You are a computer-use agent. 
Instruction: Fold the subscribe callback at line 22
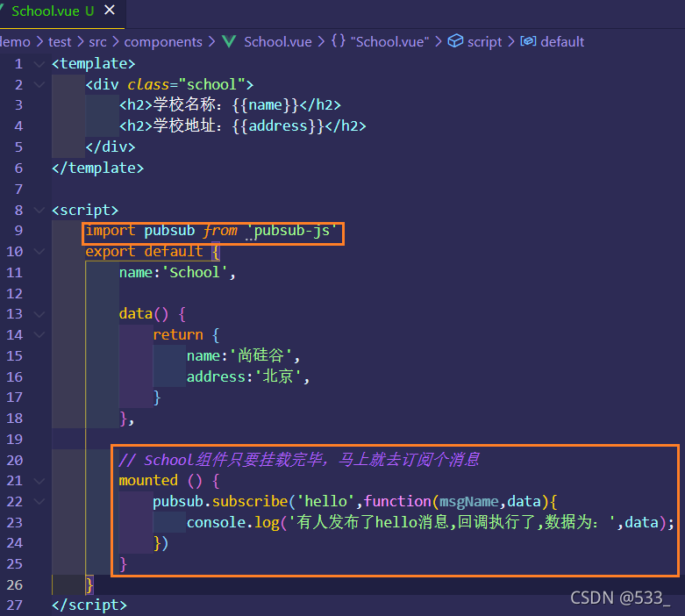coord(39,502)
